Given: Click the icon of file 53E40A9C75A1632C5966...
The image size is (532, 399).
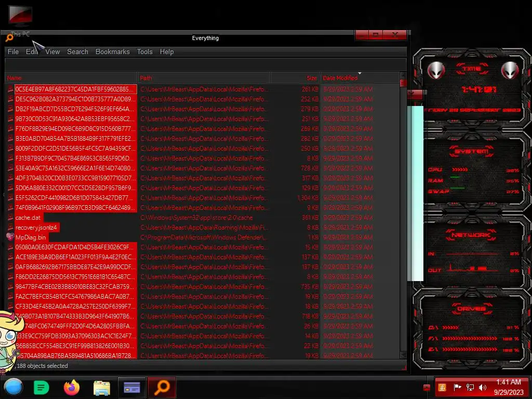Looking at the screenshot, I should coord(10,168).
